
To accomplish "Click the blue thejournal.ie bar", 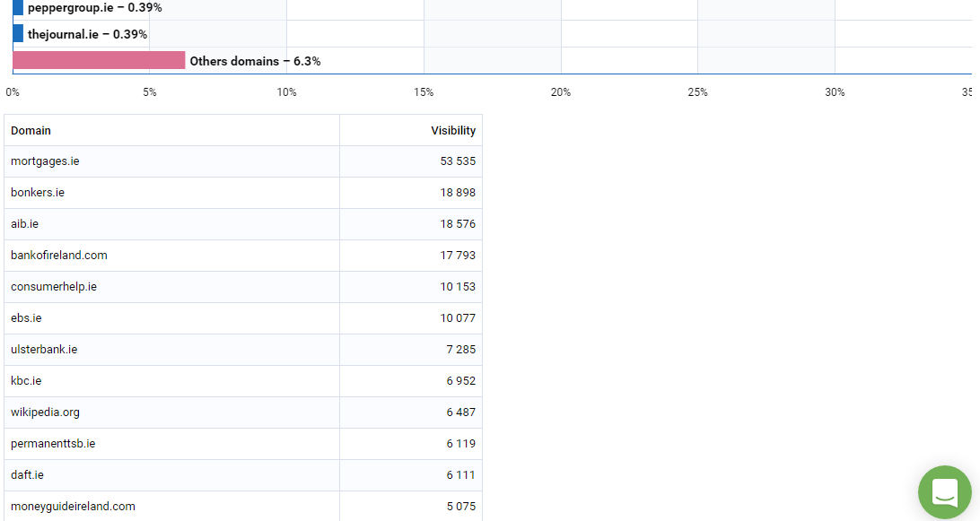I will point(18,34).
